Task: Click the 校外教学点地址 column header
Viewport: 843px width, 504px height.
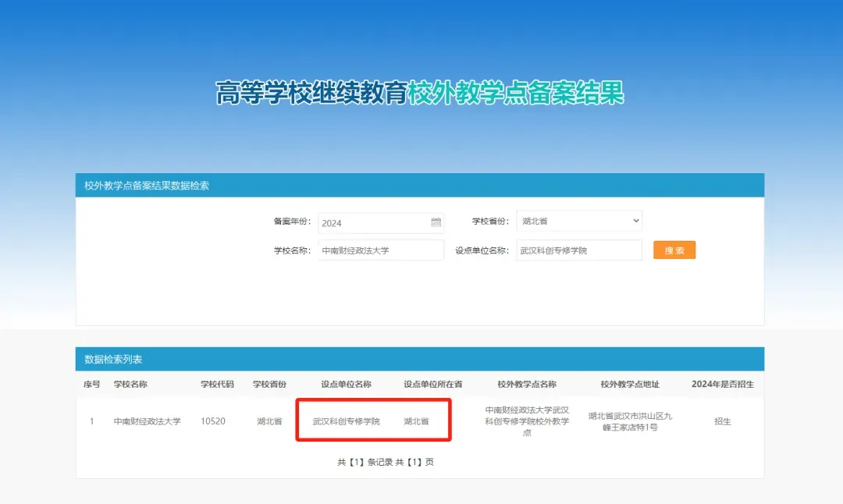Action: point(630,384)
